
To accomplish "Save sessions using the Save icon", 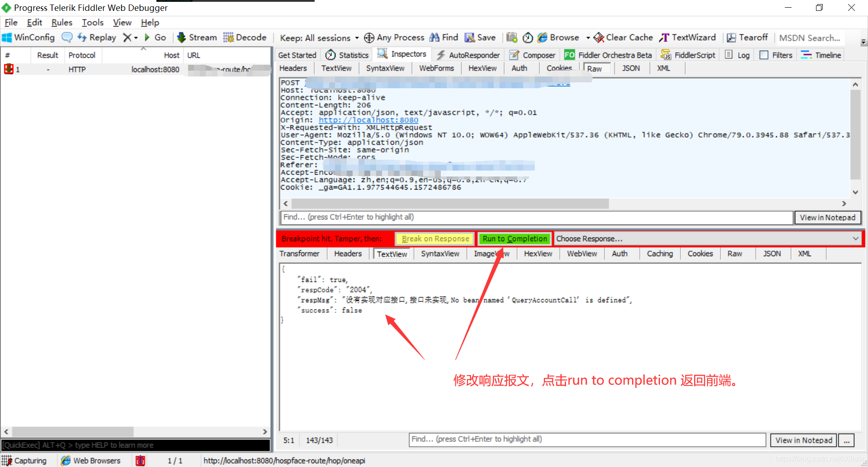I will 480,38.
